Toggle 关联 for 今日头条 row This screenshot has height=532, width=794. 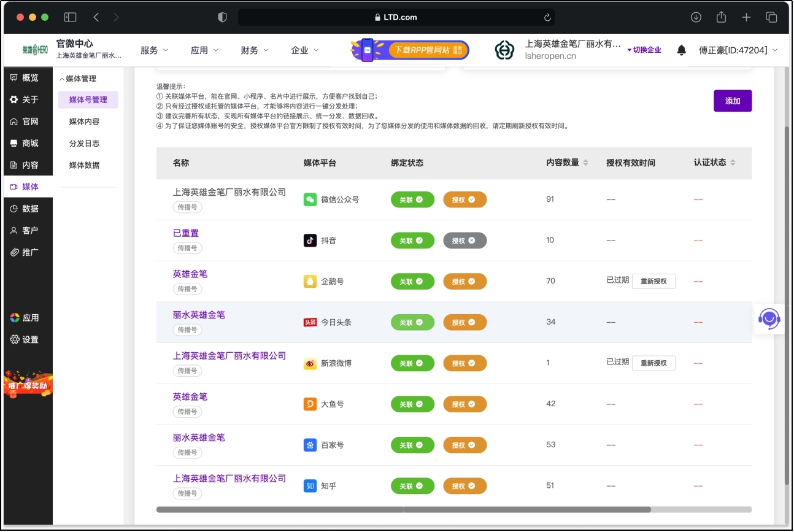tap(412, 322)
